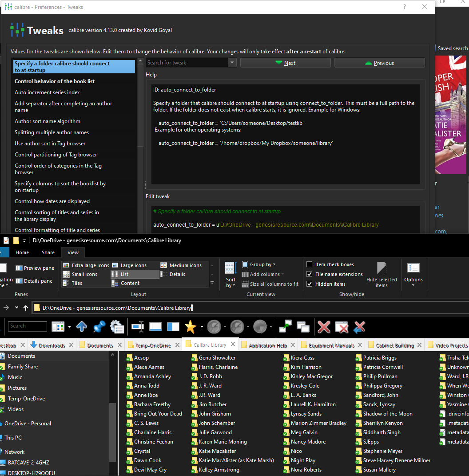
Task: Open the Options dropdown in ribbon
Action: click(x=413, y=275)
